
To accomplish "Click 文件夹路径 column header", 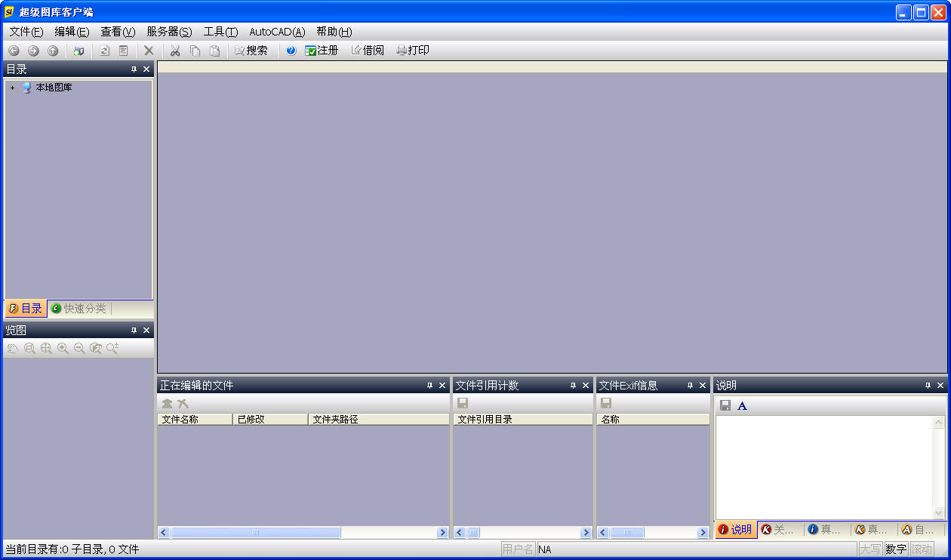I will 379,420.
